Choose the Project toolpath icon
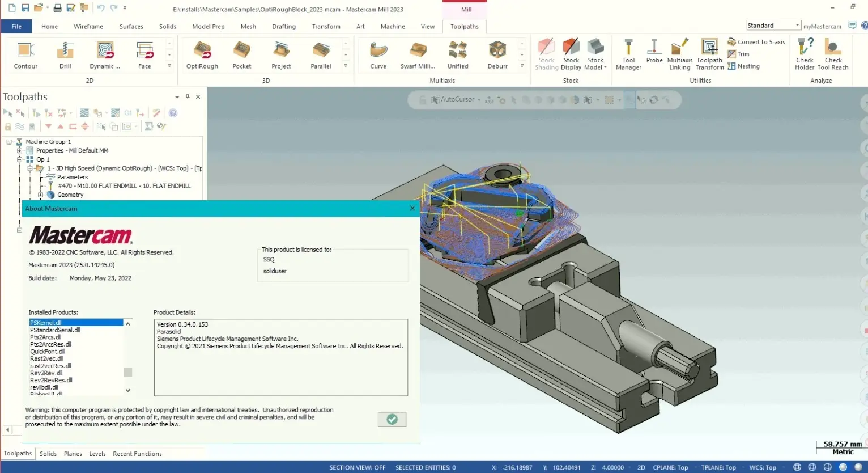Viewport: 868px width, 473px height. pyautogui.click(x=281, y=55)
